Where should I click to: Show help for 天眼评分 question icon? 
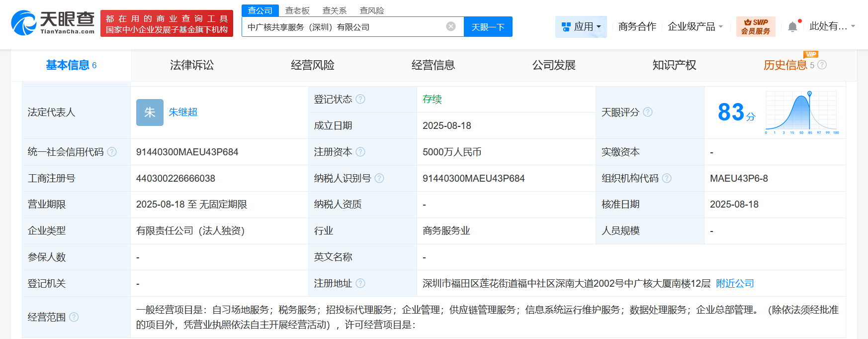coord(648,112)
